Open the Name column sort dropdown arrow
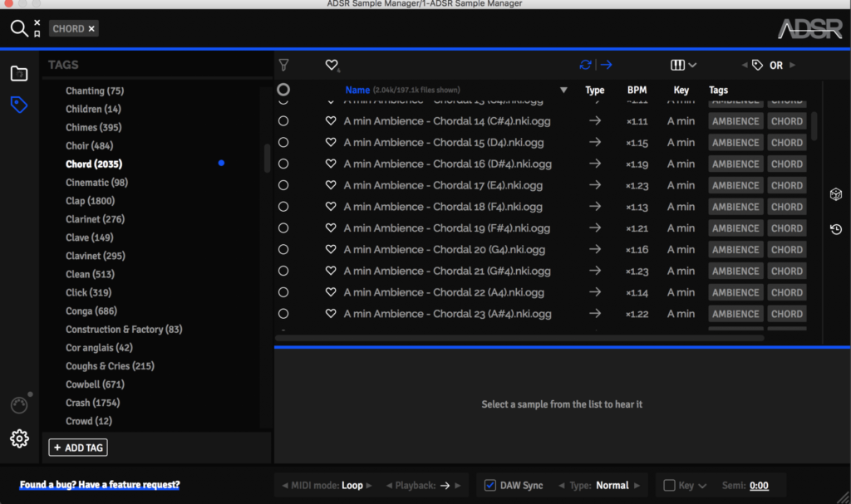The height and width of the screenshot is (504, 851). point(563,90)
